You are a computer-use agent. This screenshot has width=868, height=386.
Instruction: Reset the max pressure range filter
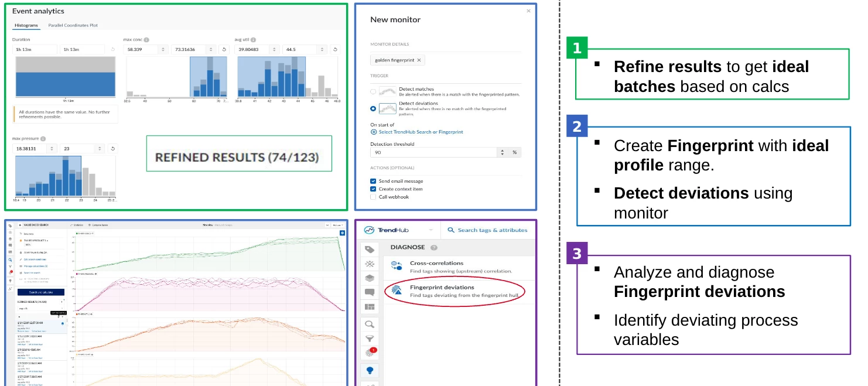click(x=112, y=149)
